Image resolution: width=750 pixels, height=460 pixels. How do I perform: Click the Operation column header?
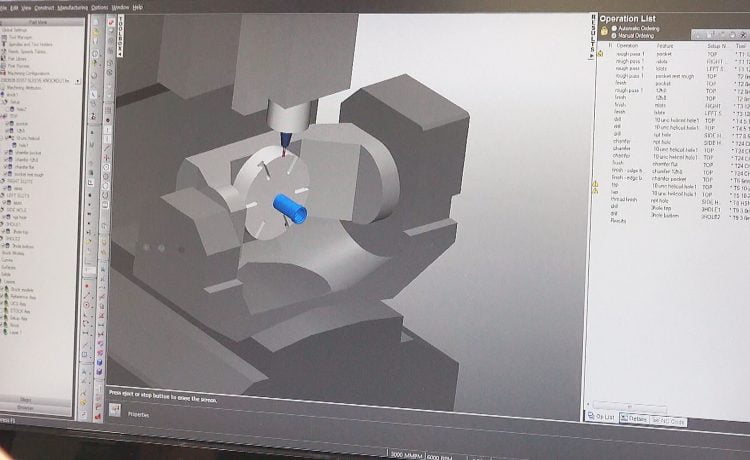point(628,45)
